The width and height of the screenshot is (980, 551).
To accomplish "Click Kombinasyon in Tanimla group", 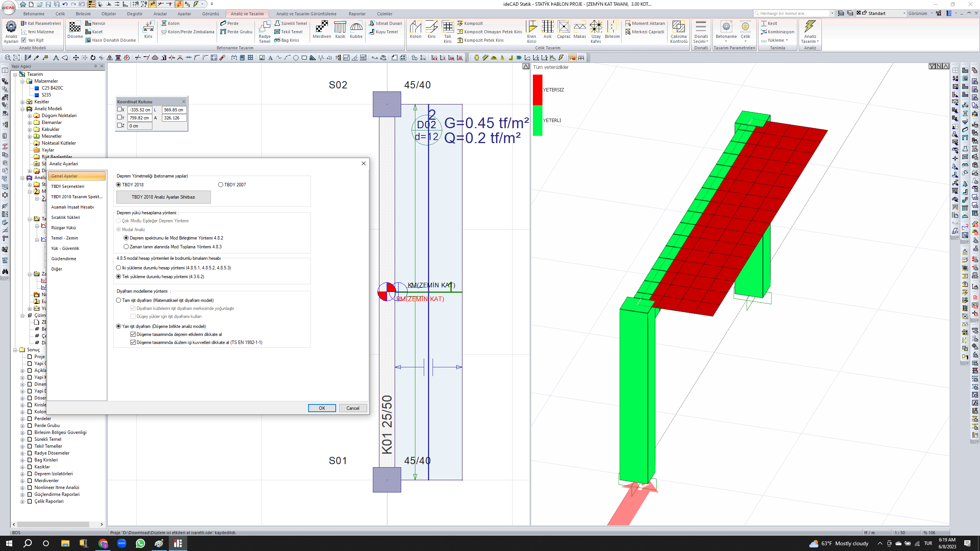I will pyautogui.click(x=777, y=32).
